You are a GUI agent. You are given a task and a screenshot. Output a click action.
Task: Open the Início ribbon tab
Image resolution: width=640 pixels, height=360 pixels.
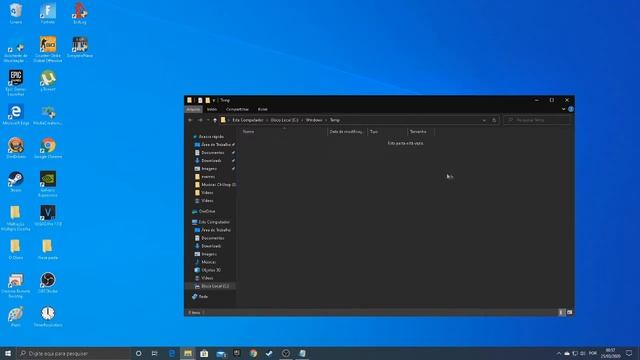pyautogui.click(x=212, y=109)
